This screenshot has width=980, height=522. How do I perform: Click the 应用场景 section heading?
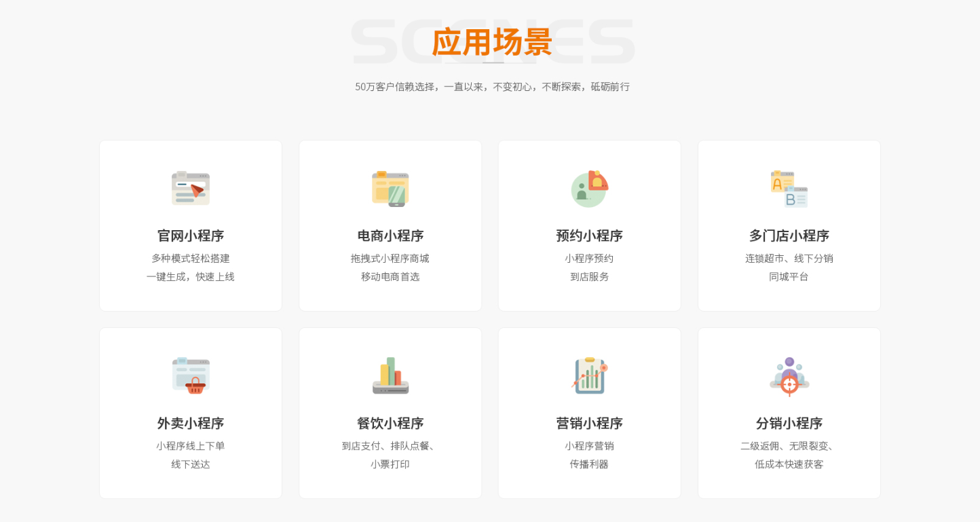[492, 42]
